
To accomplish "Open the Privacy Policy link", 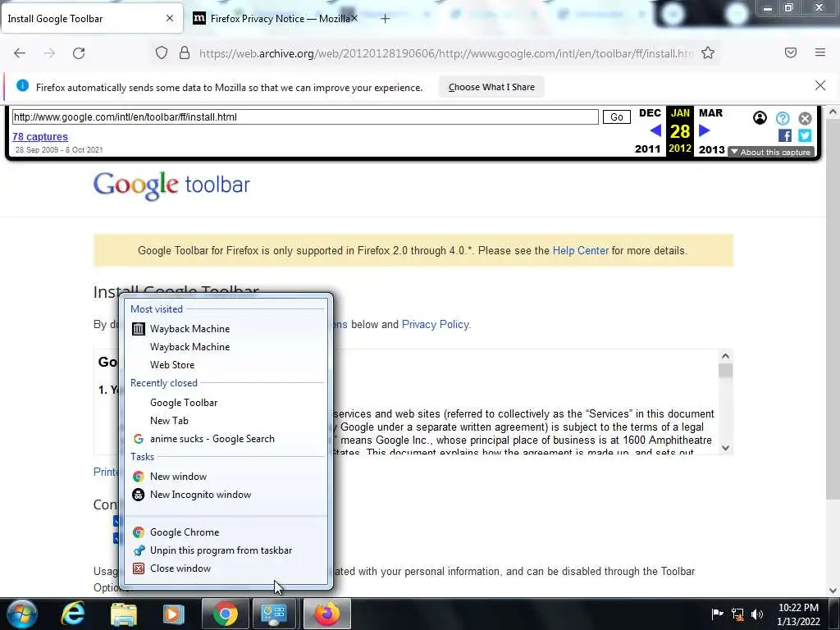I will (x=436, y=324).
